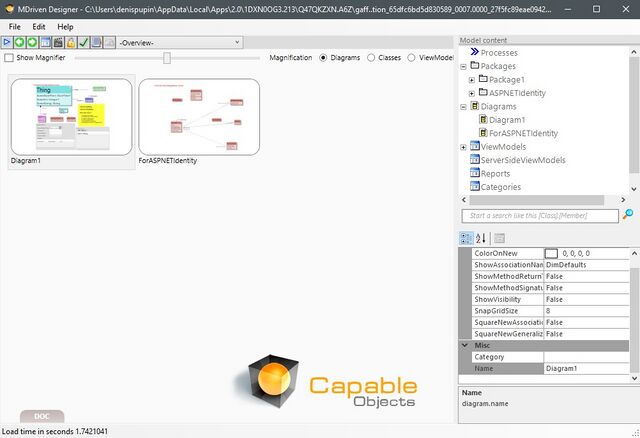Click the green back arrow icon

[x=20, y=42]
